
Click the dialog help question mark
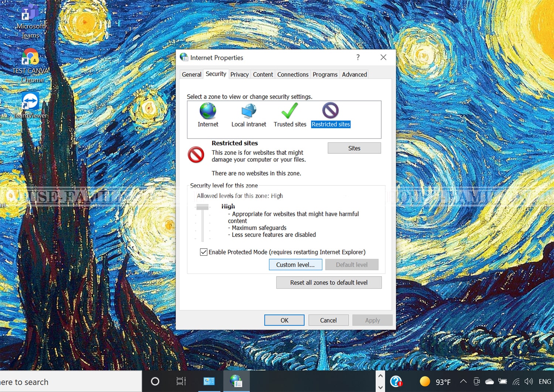358,57
